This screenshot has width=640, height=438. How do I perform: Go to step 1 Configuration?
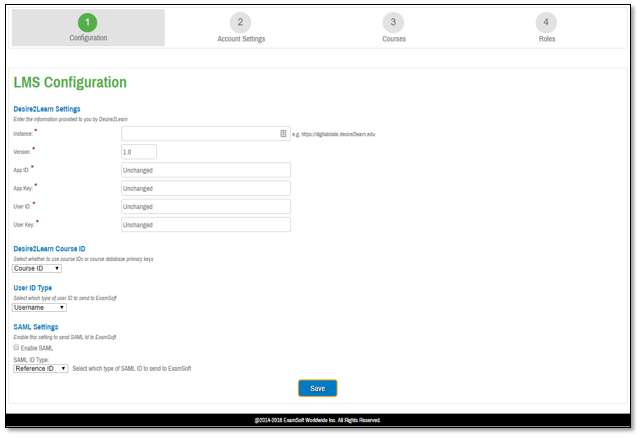pyautogui.click(x=88, y=28)
